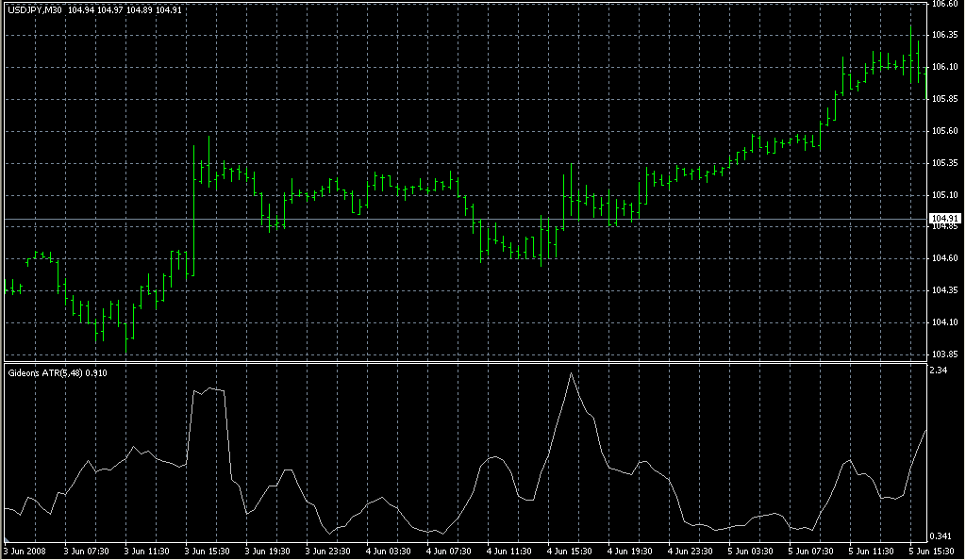Select the USDJPY,M30 chart title

(x=33, y=7)
